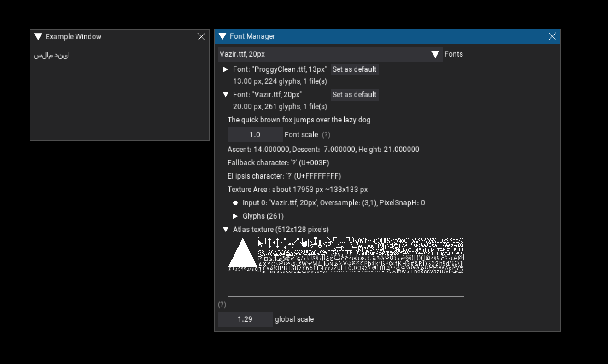Viewport: 608px width, 364px height.
Task: Set ProggyClean.ttf as the default font
Action: point(355,69)
